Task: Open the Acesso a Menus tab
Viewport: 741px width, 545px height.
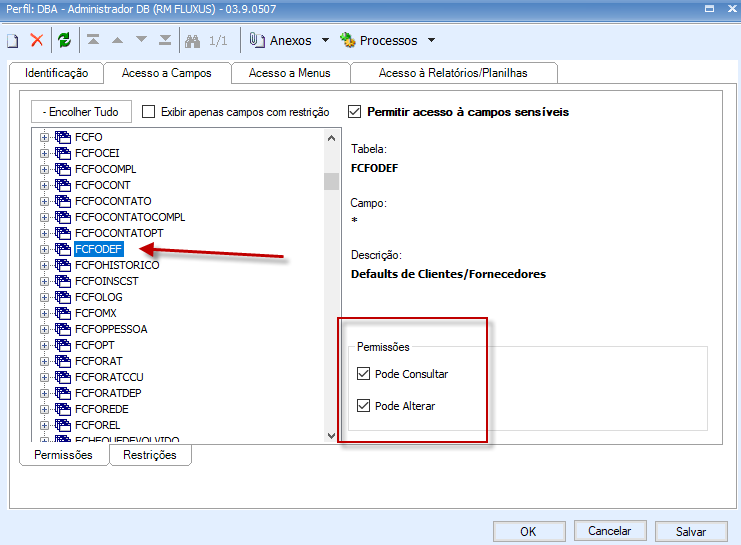Action: 290,73
